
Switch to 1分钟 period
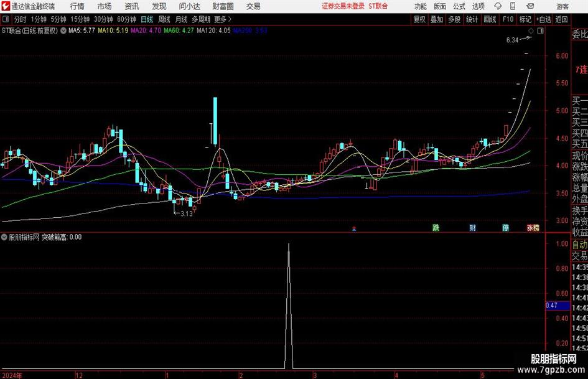[x=38, y=19]
